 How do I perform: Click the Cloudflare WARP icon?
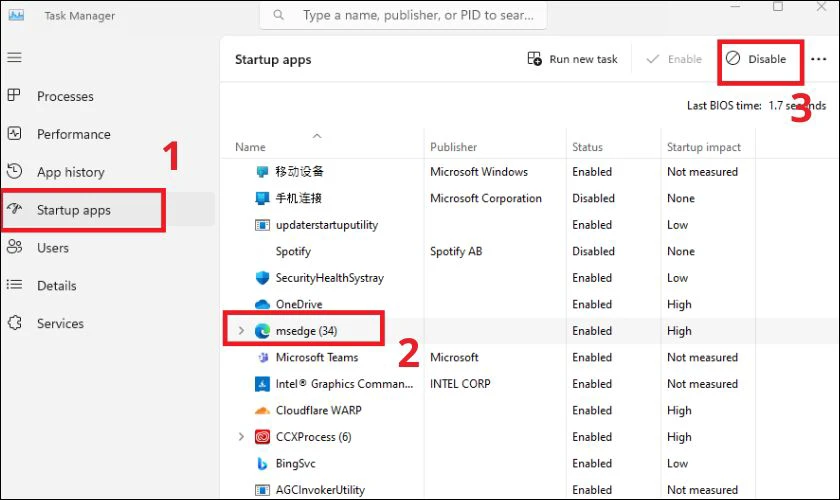(x=262, y=411)
